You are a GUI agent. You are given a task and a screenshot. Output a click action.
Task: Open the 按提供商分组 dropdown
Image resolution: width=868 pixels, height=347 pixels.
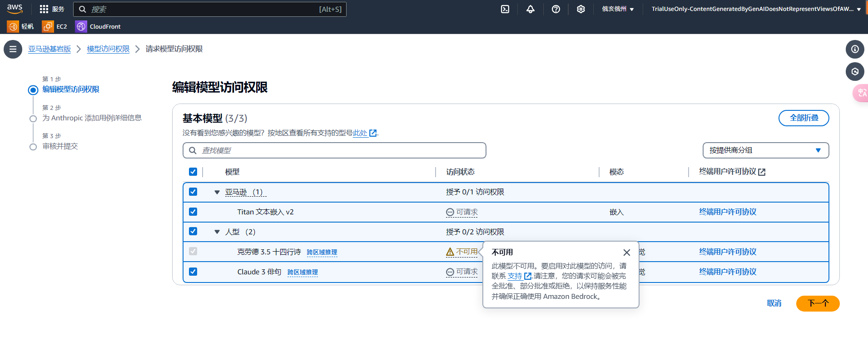click(766, 150)
